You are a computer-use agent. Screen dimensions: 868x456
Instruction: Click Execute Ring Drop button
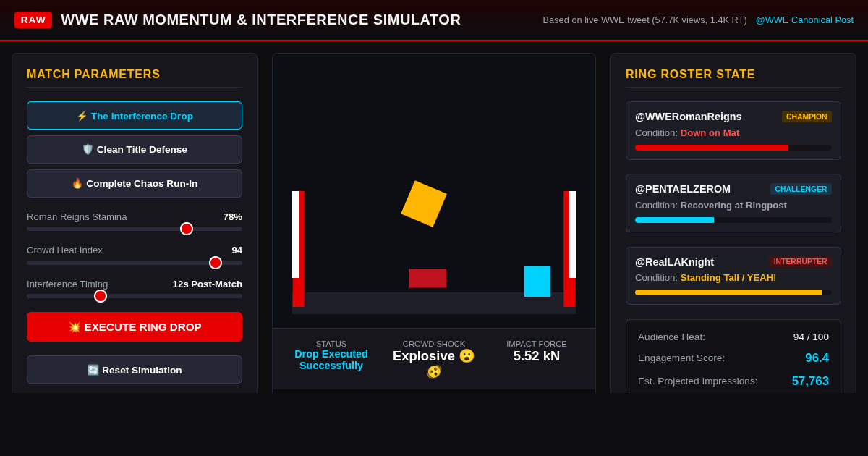(135, 326)
